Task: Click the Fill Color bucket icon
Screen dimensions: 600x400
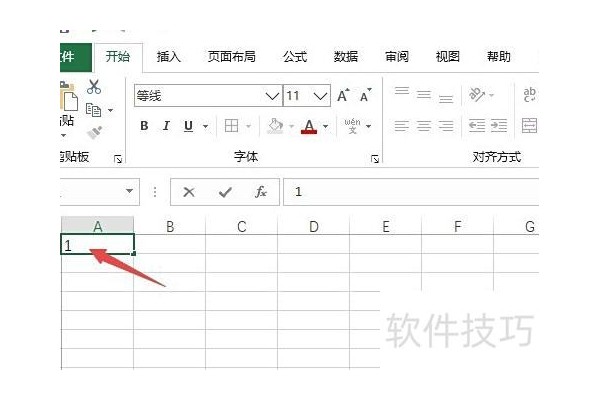Action: (x=275, y=126)
